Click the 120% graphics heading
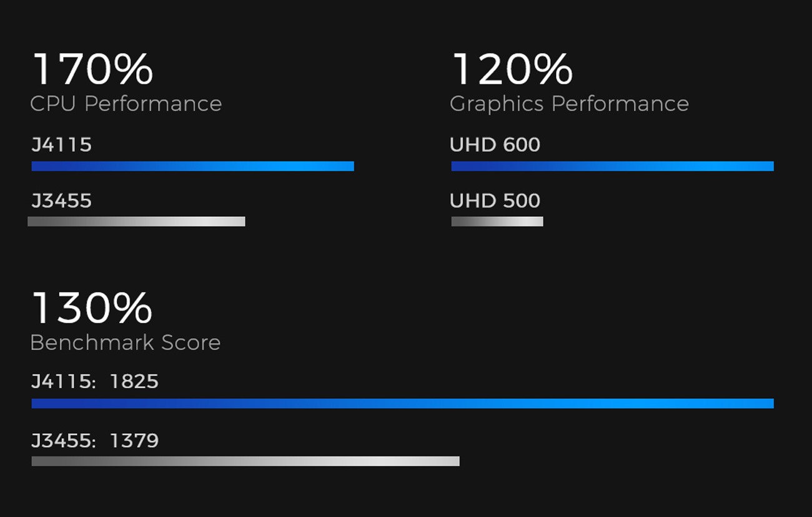Screen dimensions: 812x517 (512, 69)
